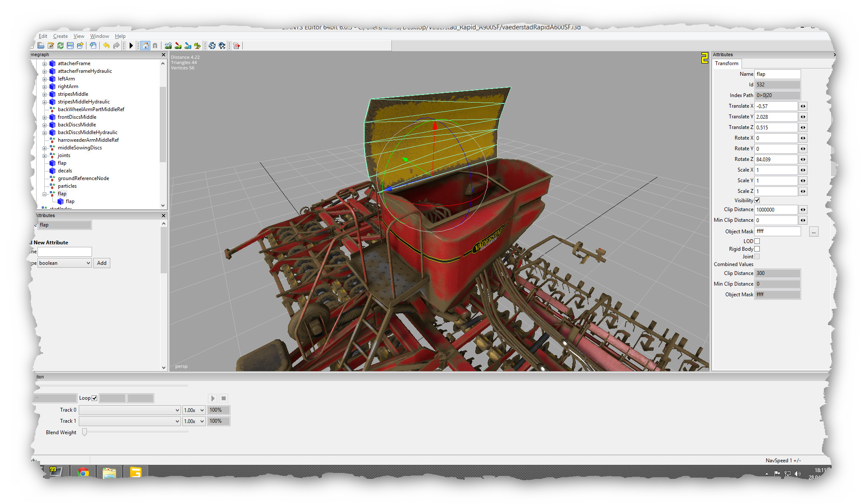Image resolution: width=862 pixels, height=504 pixels.
Task: Click the reload file green arrows icon
Action: pyautogui.click(x=60, y=46)
